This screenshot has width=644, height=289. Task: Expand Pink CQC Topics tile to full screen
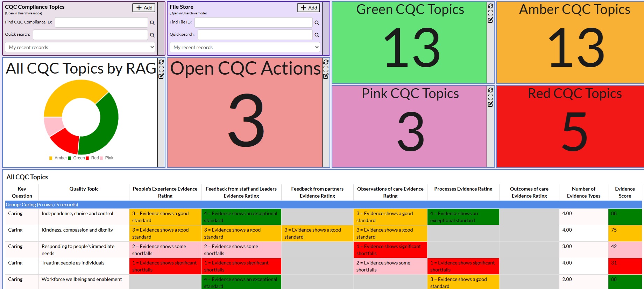point(490,97)
